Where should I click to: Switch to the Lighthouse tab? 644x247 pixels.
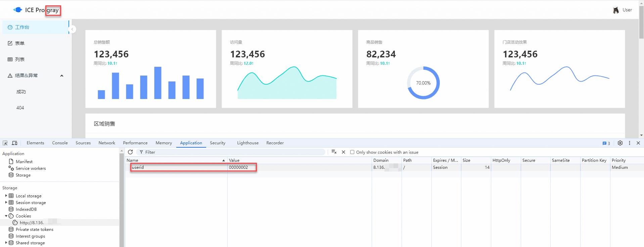(248, 143)
